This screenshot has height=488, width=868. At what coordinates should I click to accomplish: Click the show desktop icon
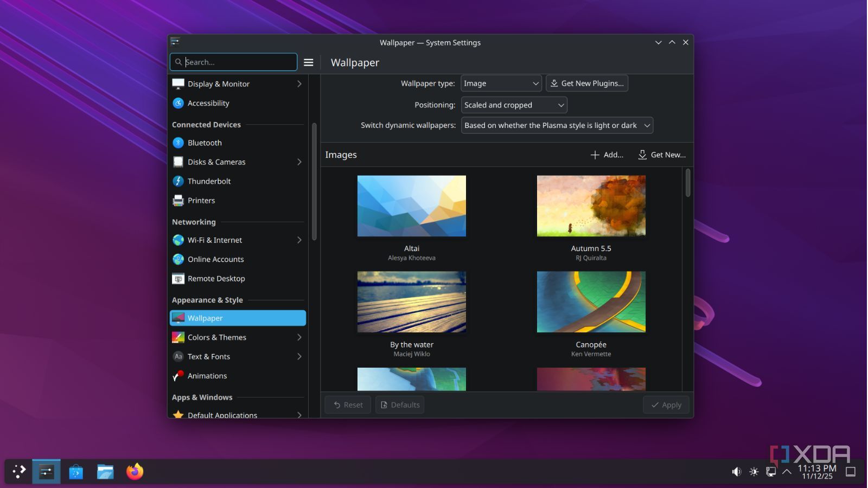[851, 472]
